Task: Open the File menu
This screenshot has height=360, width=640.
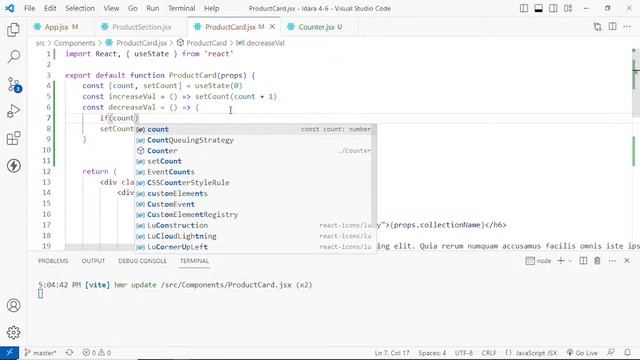Action: (29, 9)
